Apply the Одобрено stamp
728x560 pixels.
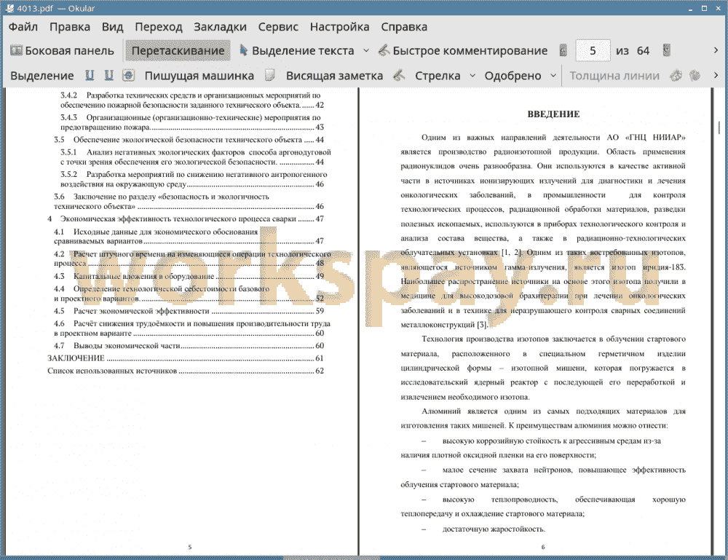(x=513, y=76)
